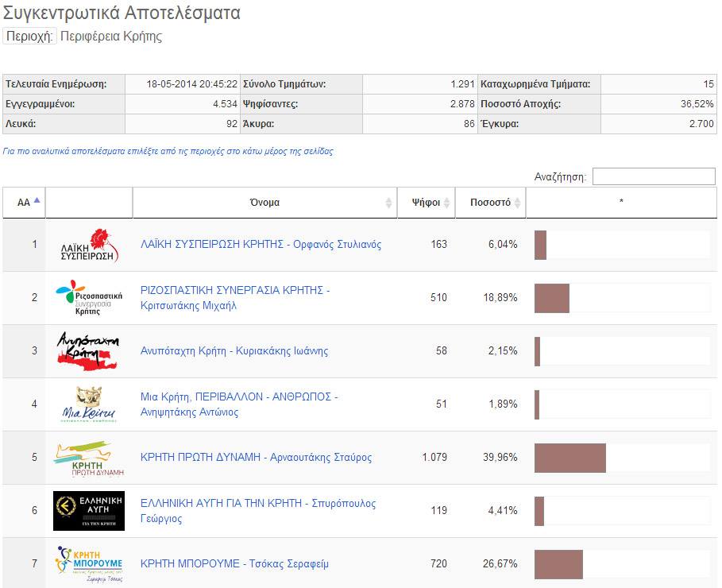Image resolution: width=722 pixels, height=588 pixels.
Task: Sort table by AA column header
Action: (24, 203)
